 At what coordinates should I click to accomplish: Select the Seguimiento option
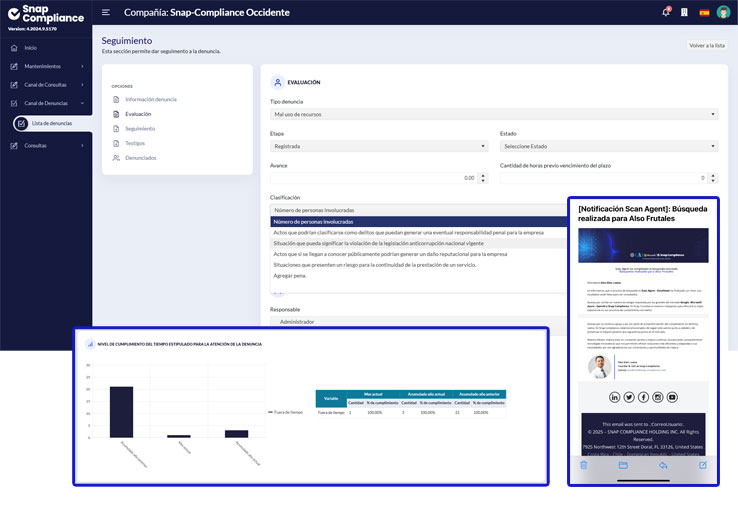point(140,129)
